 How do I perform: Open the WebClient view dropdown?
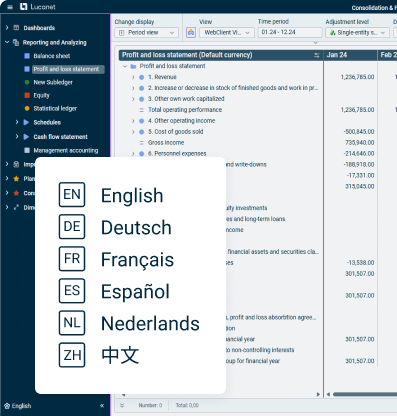click(x=227, y=33)
